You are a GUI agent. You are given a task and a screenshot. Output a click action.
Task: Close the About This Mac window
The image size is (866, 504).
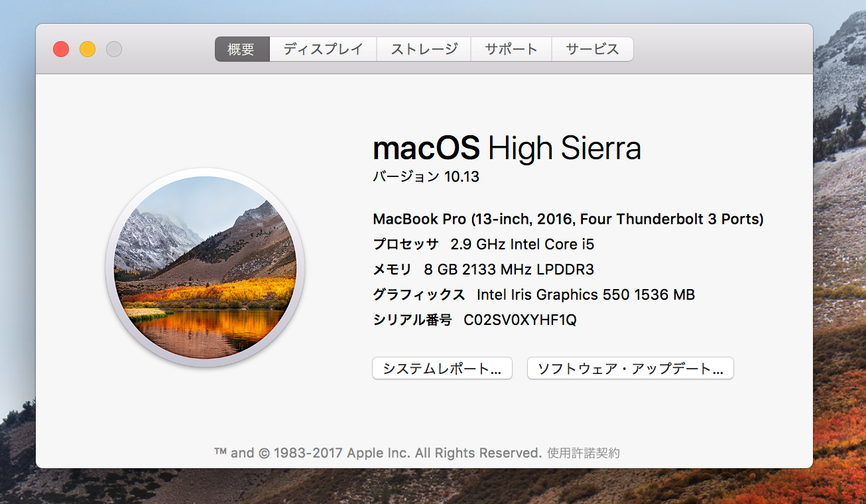61,49
